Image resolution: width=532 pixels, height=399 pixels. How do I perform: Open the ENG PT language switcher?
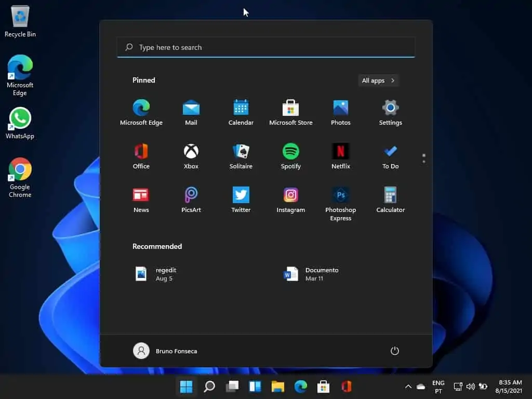pos(438,387)
